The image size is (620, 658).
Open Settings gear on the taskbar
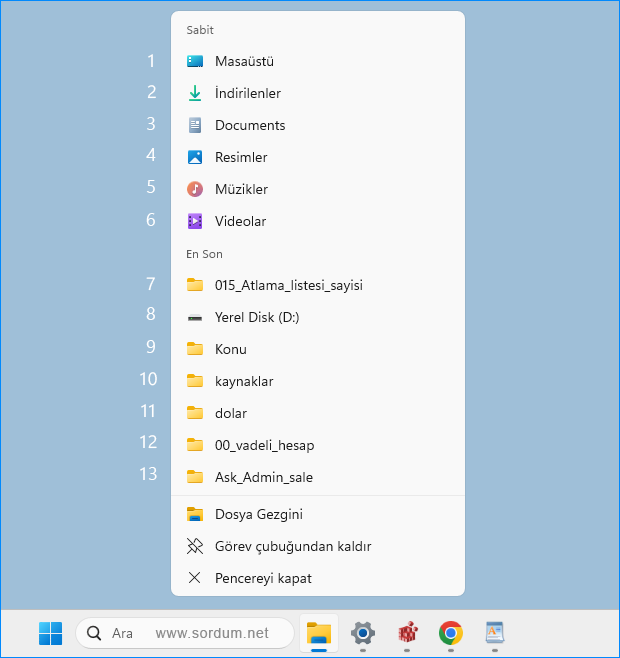(363, 633)
